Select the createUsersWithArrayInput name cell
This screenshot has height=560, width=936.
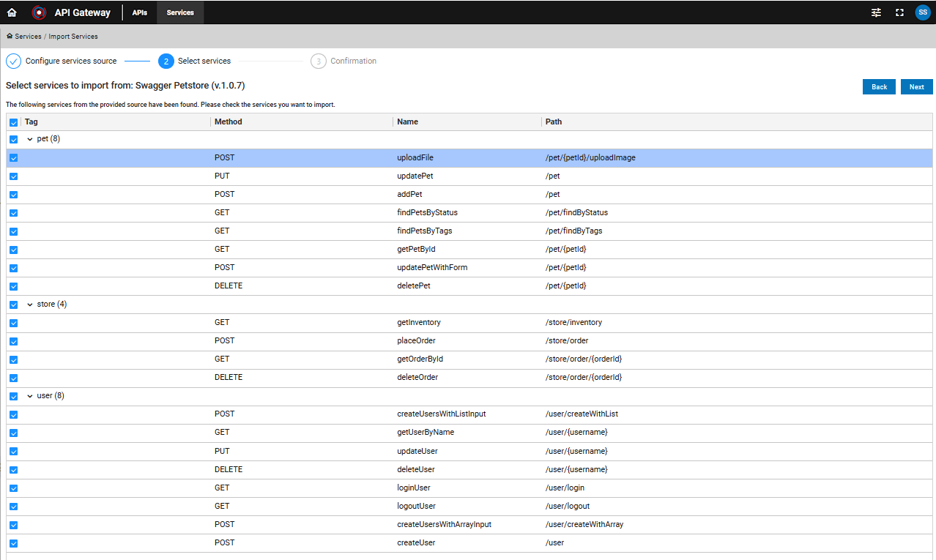[444, 524]
